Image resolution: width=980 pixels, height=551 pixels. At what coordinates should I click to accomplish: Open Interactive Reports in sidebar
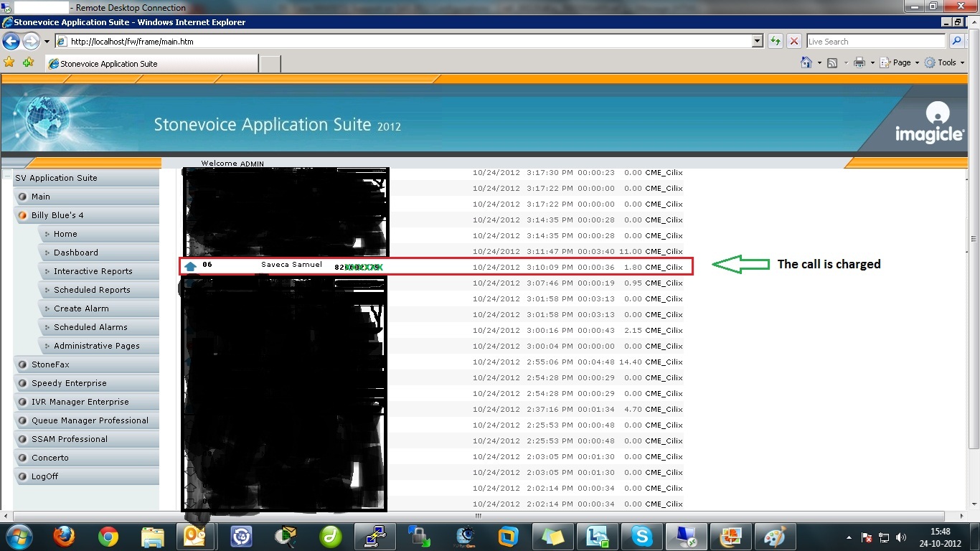click(99, 271)
